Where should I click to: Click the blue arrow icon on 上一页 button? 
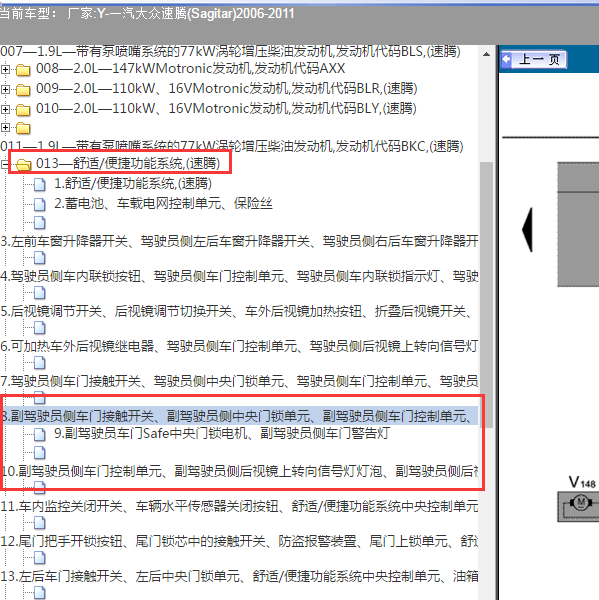[x=506, y=59]
